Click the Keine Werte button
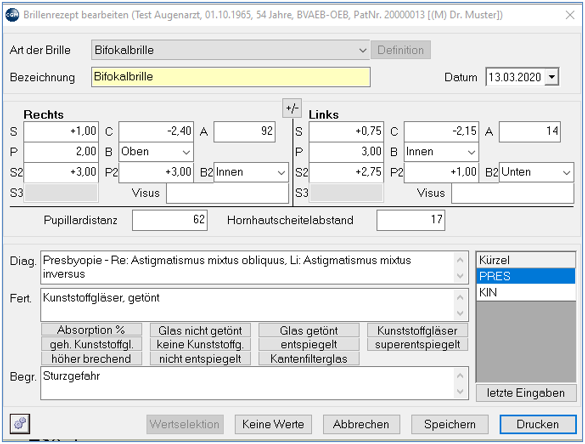The image size is (585, 444). click(x=273, y=424)
